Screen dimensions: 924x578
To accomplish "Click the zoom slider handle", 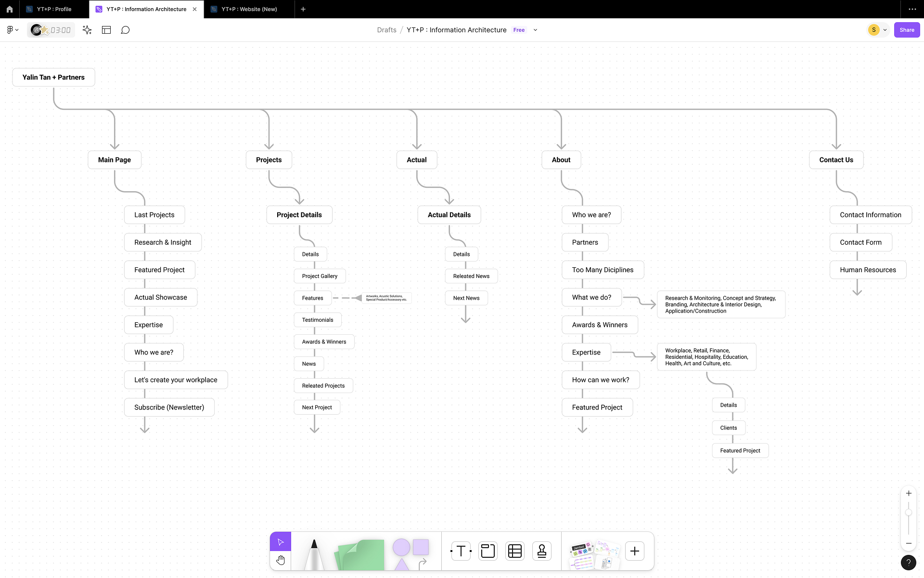I will click(x=909, y=512).
